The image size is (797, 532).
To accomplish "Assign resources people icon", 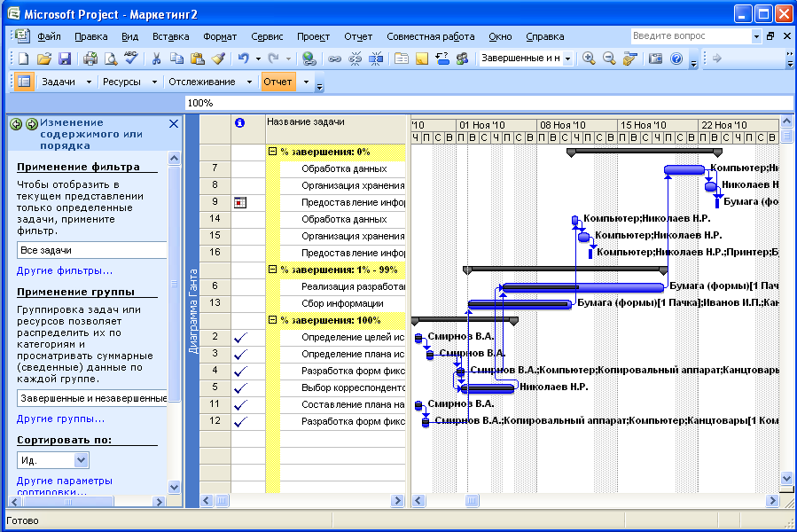I will (462, 59).
